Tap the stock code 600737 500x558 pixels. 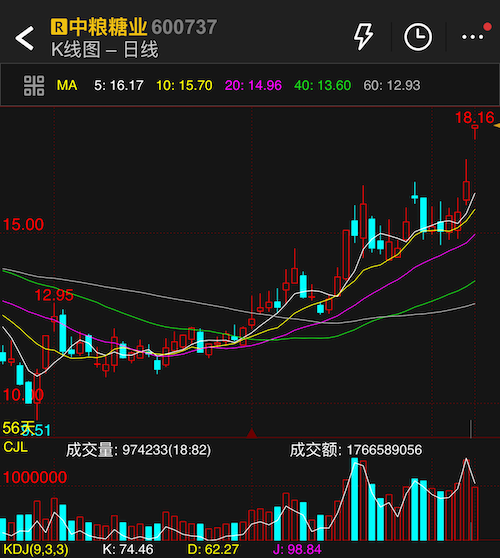(184, 27)
